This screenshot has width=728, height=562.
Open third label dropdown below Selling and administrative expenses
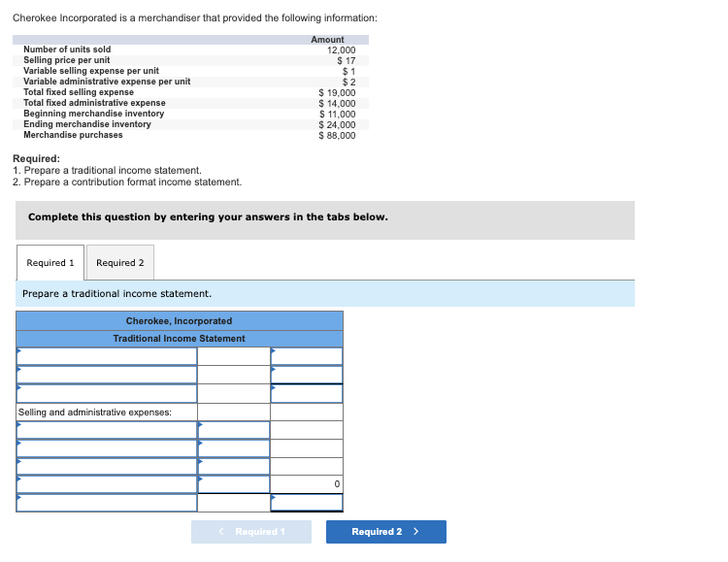[x=107, y=466]
